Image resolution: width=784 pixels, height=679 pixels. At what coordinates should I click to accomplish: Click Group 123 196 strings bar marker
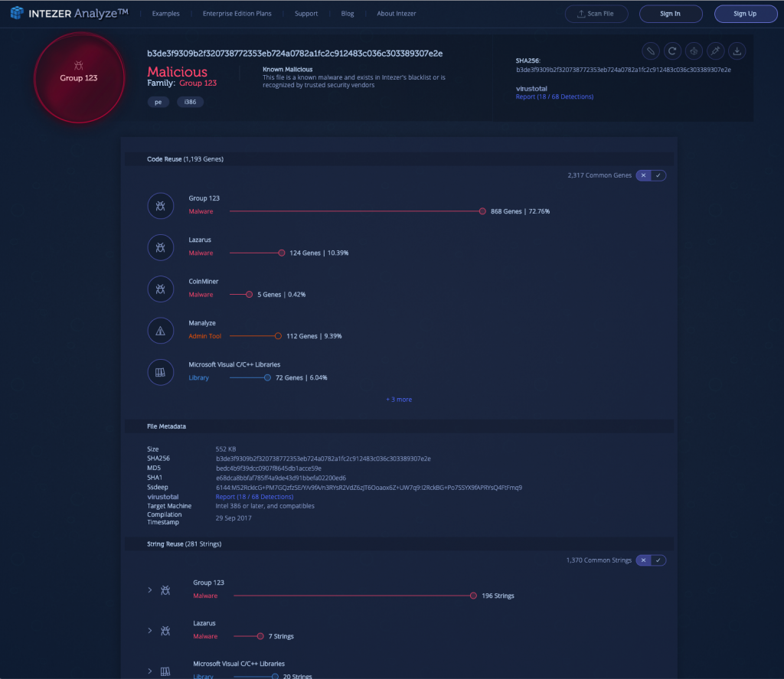click(473, 596)
